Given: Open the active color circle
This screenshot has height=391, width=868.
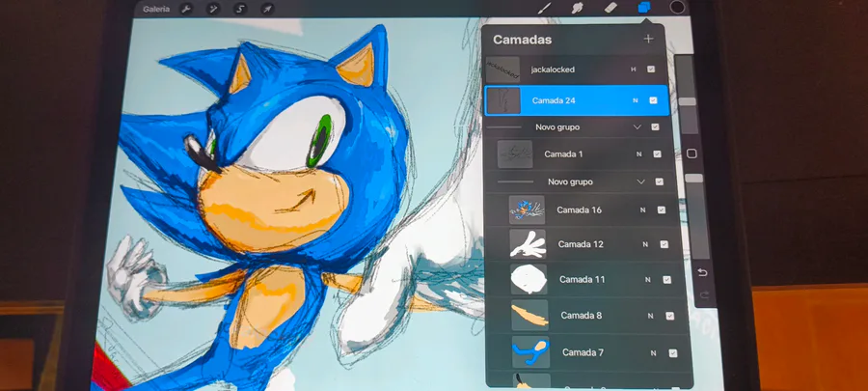Looking at the screenshot, I should (x=677, y=7).
